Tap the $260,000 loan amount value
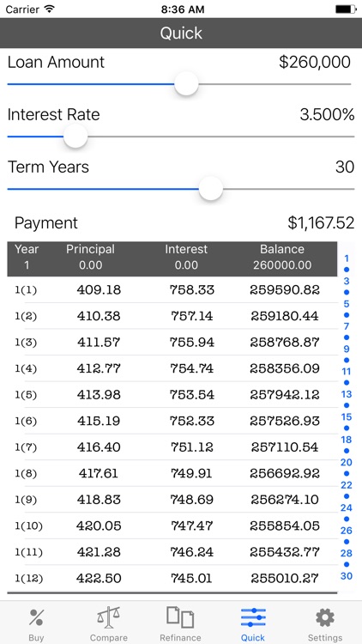The image size is (362, 644). (x=315, y=62)
